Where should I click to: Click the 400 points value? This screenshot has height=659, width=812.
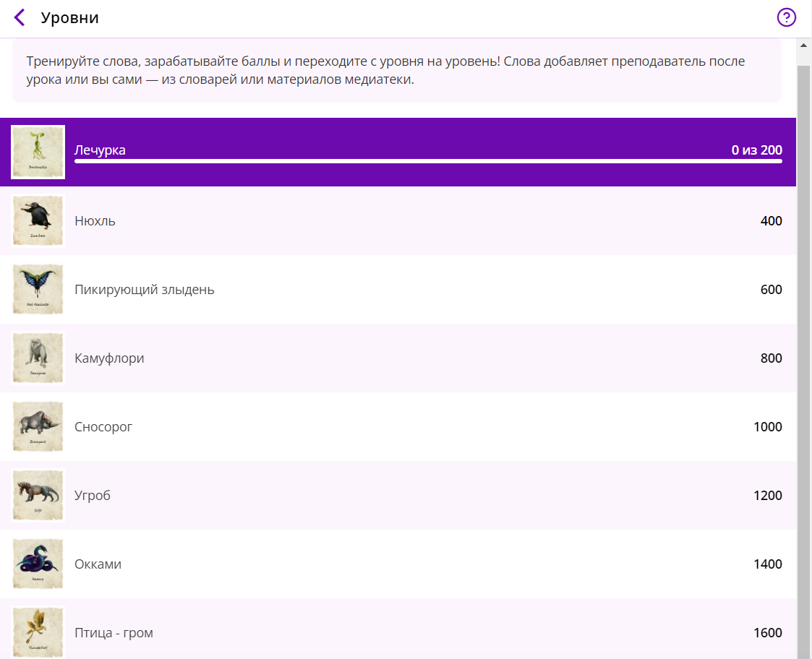[x=771, y=221]
